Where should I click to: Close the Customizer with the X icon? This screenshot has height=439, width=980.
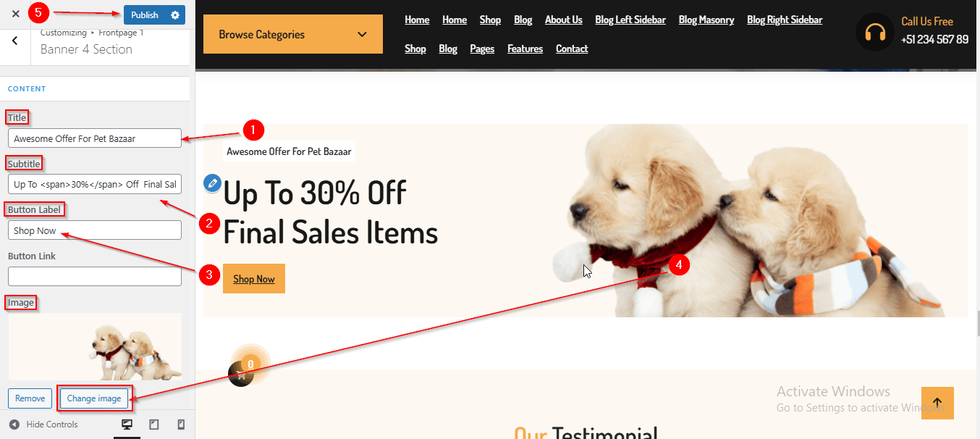click(16, 14)
